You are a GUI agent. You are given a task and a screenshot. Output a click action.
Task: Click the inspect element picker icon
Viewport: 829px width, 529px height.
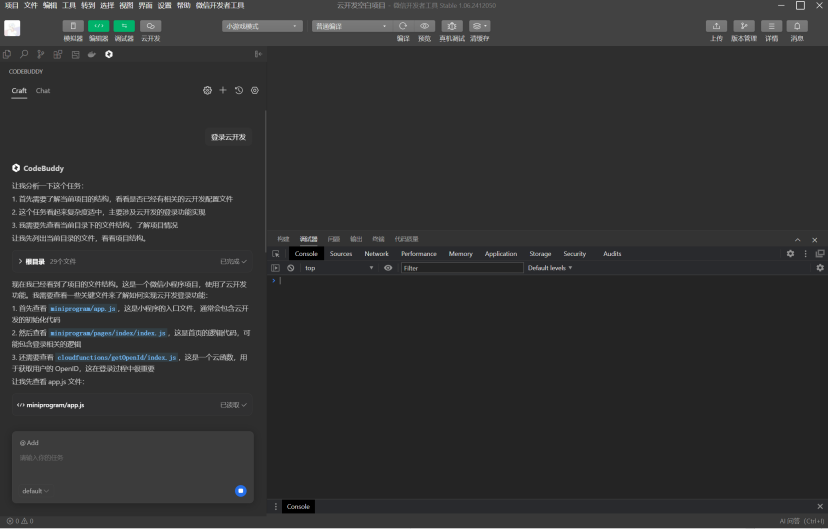tap(275, 254)
